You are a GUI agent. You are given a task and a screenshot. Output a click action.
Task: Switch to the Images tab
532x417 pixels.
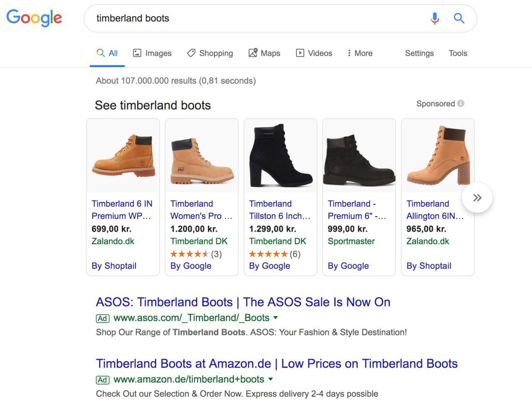(x=152, y=53)
